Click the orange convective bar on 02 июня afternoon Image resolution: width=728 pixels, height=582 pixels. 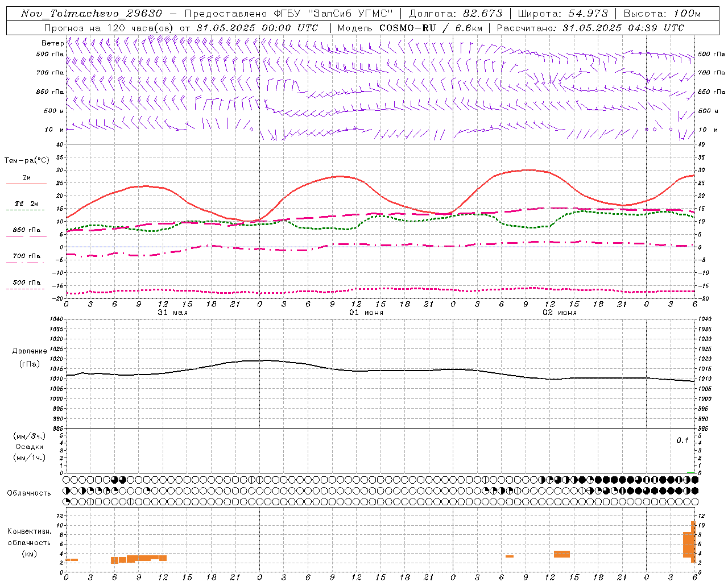tap(562, 554)
